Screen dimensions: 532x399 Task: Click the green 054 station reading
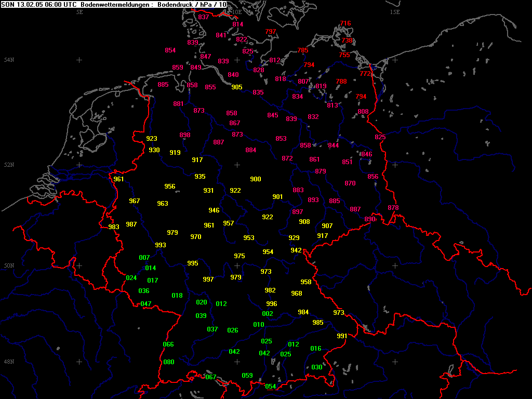coord(271,387)
